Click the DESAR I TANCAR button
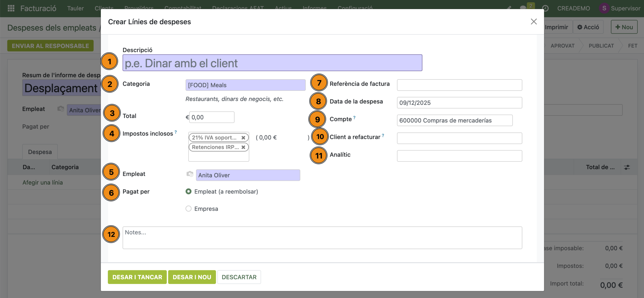Screen dimensions: 644x298 [x=137, y=277]
